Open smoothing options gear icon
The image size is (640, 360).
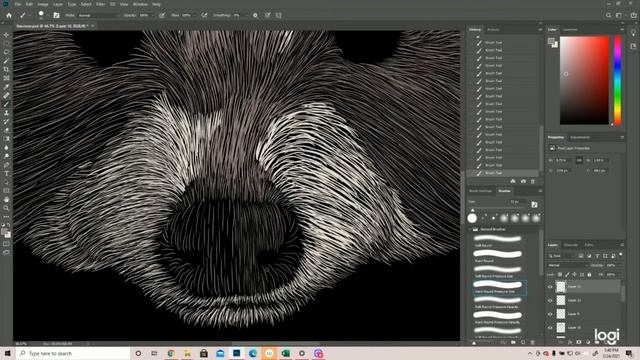(255, 15)
